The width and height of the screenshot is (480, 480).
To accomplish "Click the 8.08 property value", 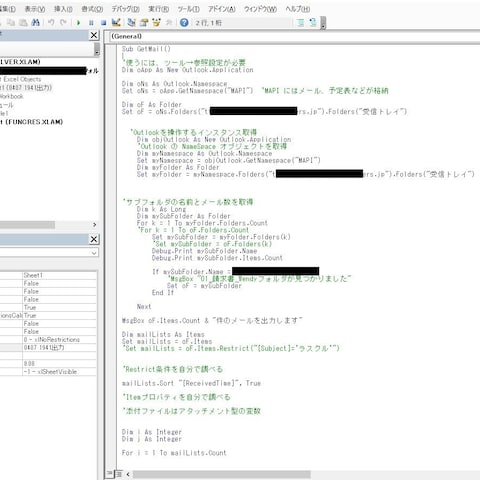I will pos(60,363).
